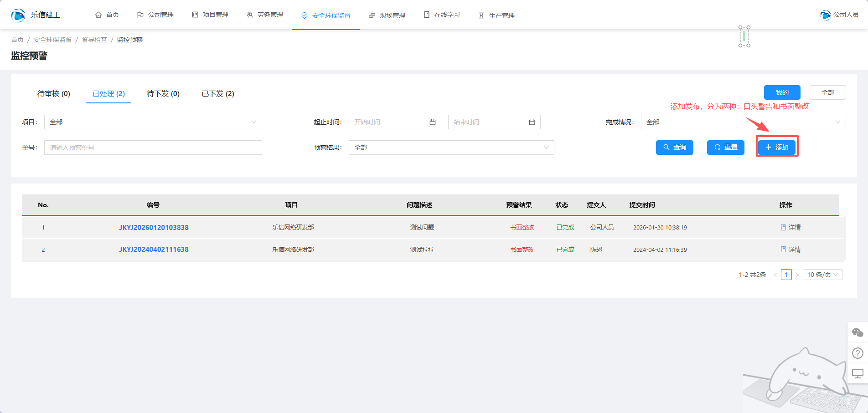Open the 10 条/页 page size selector
868x413 pixels.
[x=822, y=275]
